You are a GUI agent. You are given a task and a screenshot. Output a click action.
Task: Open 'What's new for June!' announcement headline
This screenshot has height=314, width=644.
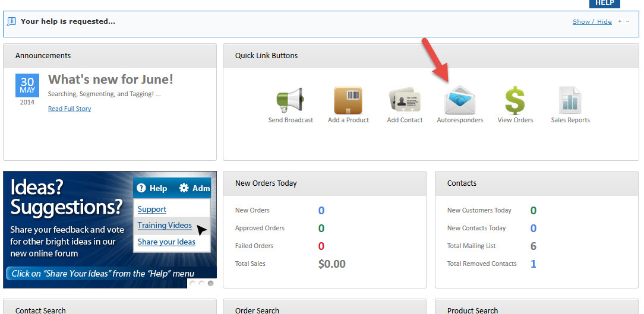tap(111, 80)
